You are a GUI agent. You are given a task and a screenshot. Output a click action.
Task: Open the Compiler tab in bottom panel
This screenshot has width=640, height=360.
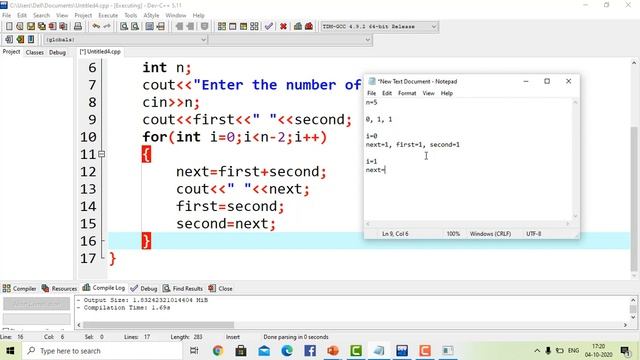point(20,288)
